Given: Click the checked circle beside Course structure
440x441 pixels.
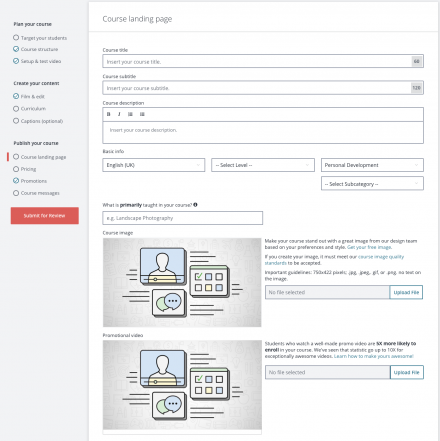Looking at the screenshot, I should tap(16, 49).
